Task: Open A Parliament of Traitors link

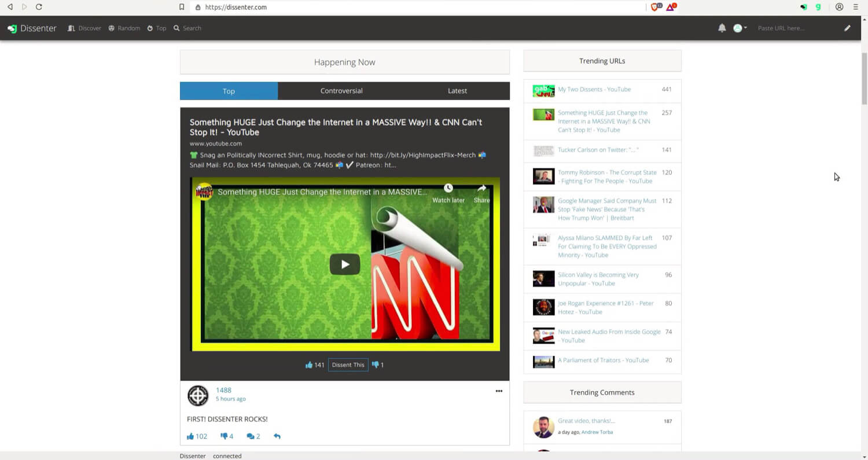Action: [604, 360]
